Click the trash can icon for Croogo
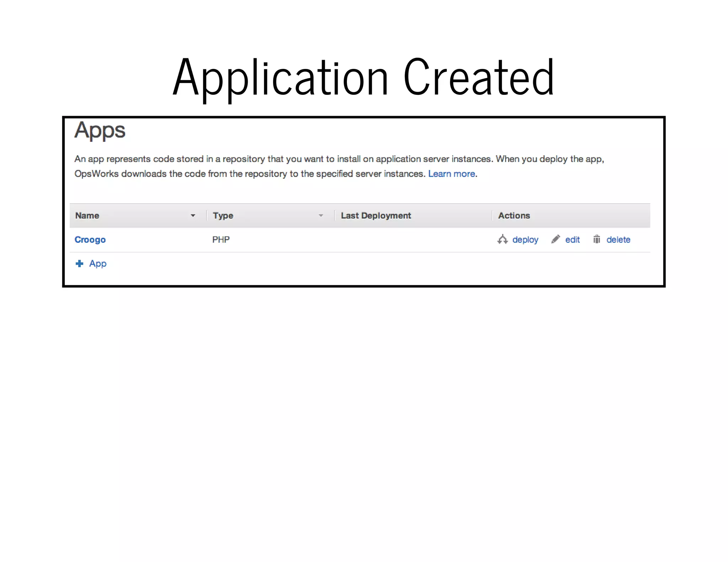 pyautogui.click(x=596, y=239)
